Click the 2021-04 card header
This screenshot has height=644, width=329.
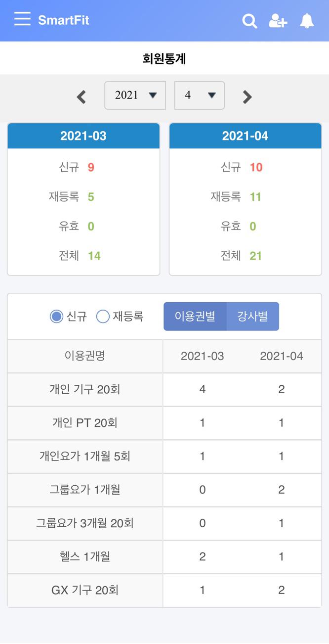[245, 136]
